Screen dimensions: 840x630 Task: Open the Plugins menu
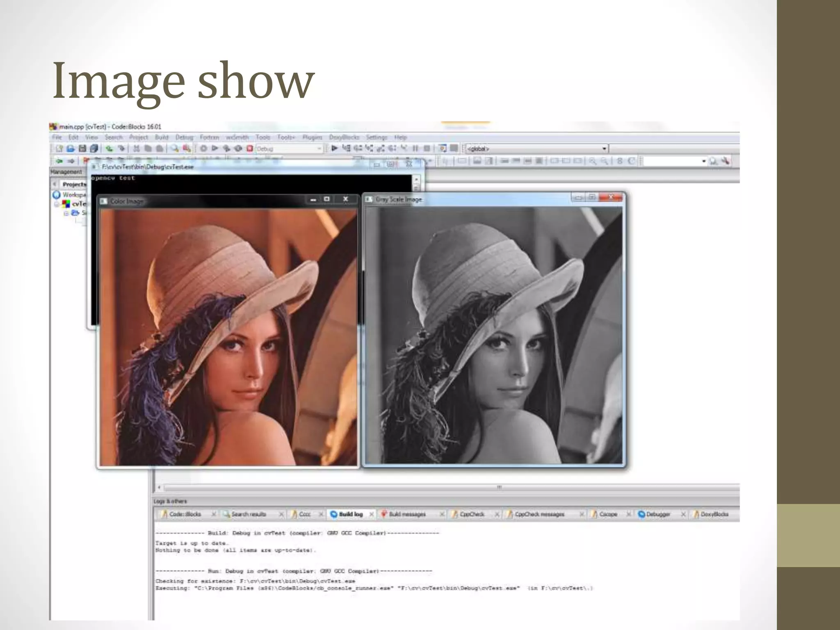coord(312,137)
